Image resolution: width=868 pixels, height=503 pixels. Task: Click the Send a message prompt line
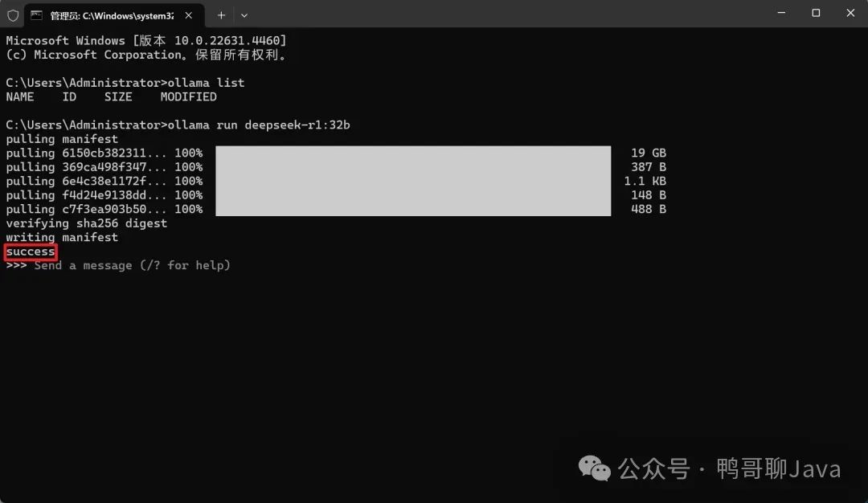pyautogui.click(x=118, y=266)
